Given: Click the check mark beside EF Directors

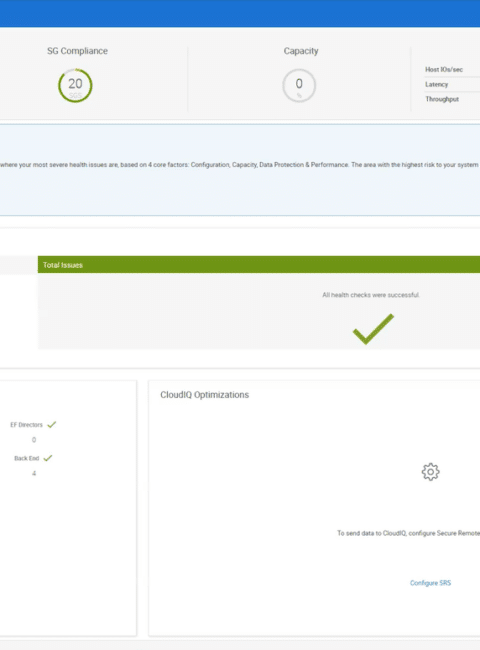Looking at the screenshot, I should tap(51, 424).
